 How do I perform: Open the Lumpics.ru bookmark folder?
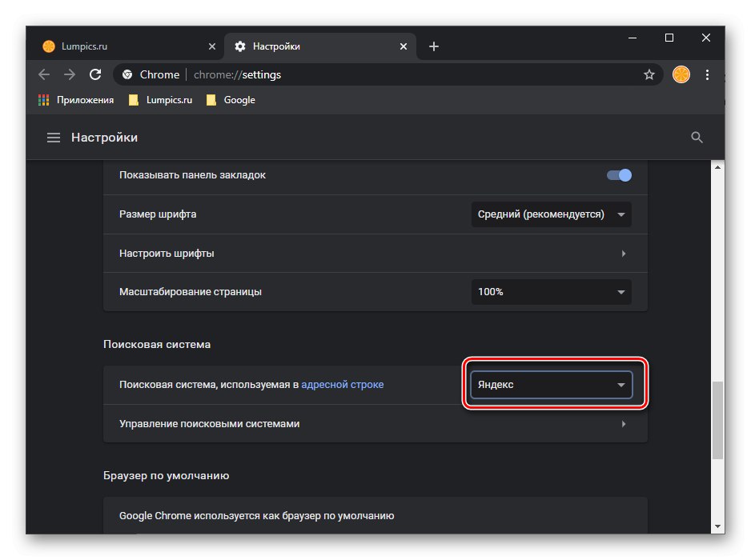[160, 100]
